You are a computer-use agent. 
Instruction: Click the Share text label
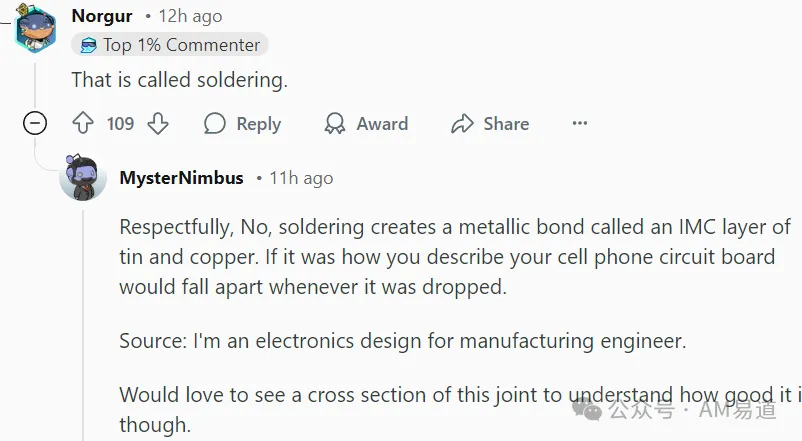(x=506, y=124)
